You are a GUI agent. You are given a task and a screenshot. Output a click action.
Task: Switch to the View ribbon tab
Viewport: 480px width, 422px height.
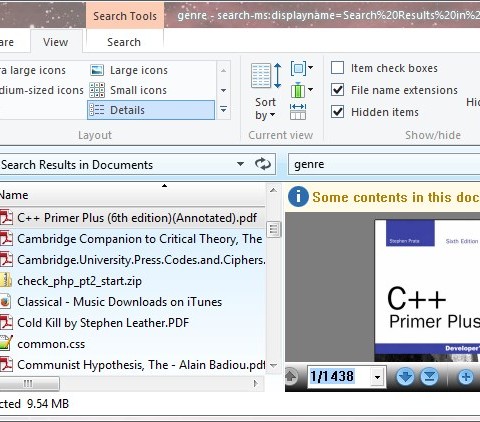pyautogui.click(x=56, y=42)
